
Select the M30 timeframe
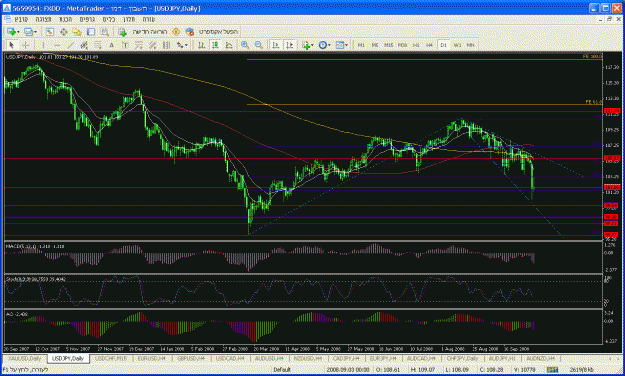[403, 45]
